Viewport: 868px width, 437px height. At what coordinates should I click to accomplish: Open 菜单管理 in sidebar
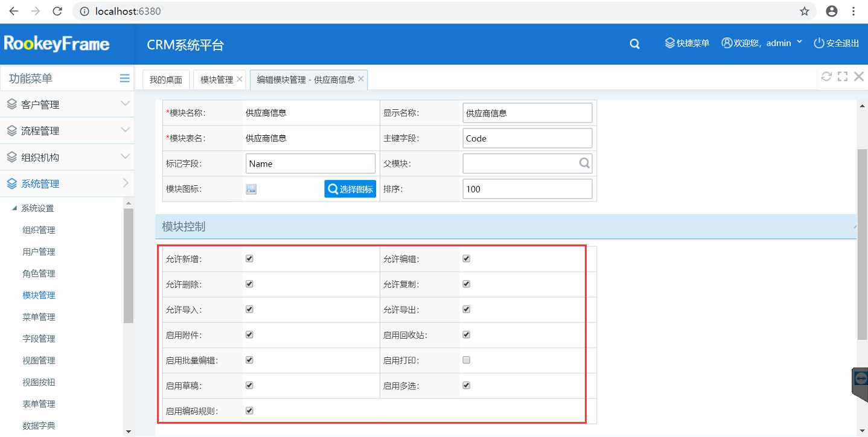pos(39,317)
